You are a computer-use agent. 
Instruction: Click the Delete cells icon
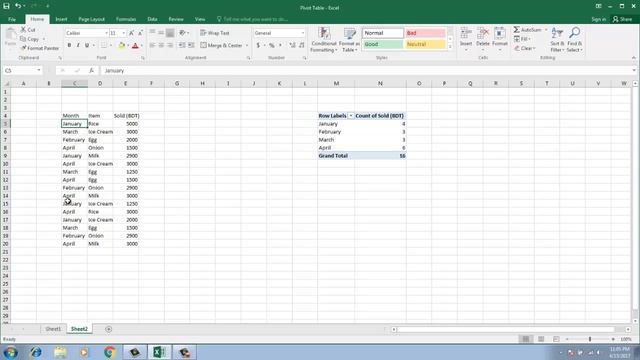tap(483, 34)
